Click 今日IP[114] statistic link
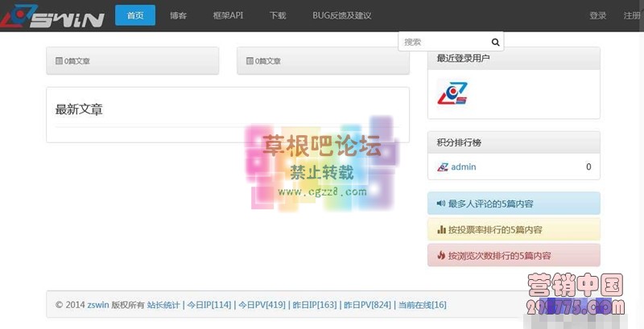Image resolution: width=644 pixels, height=329 pixels. tap(209, 305)
